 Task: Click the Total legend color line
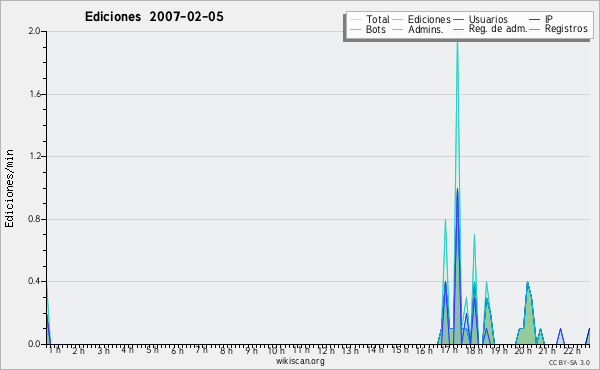pos(355,20)
